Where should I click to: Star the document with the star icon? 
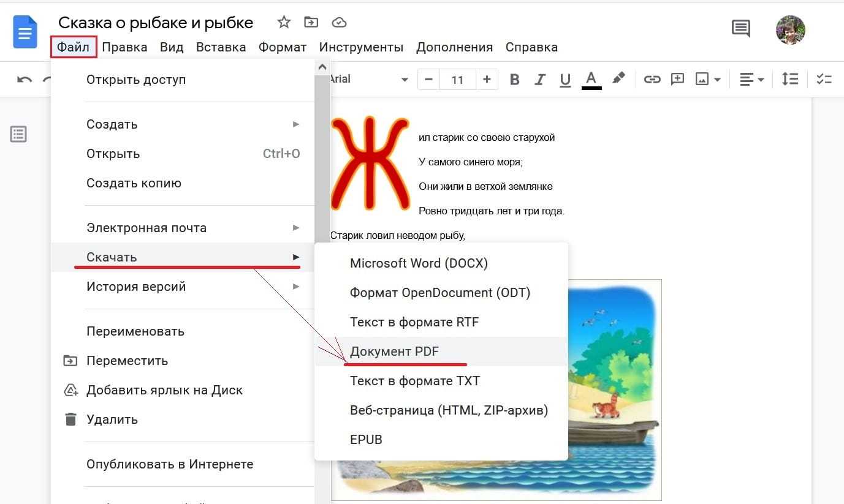tap(284, 23)
